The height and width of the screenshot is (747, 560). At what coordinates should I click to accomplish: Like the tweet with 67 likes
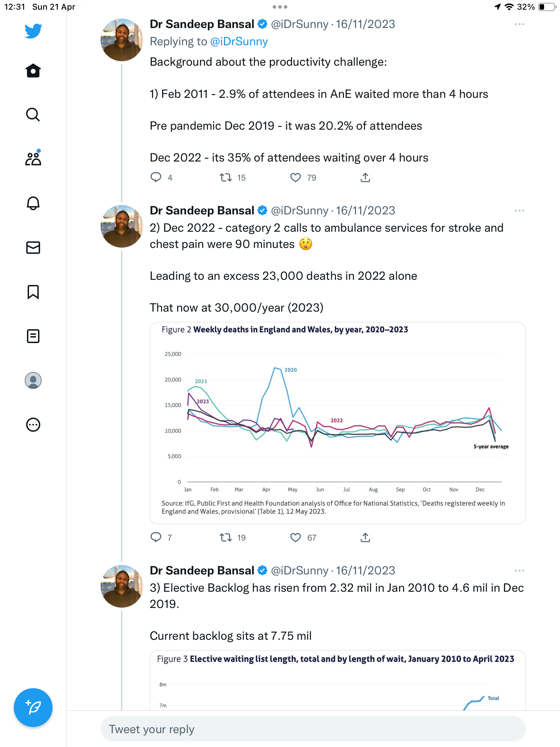coord(295,537)
